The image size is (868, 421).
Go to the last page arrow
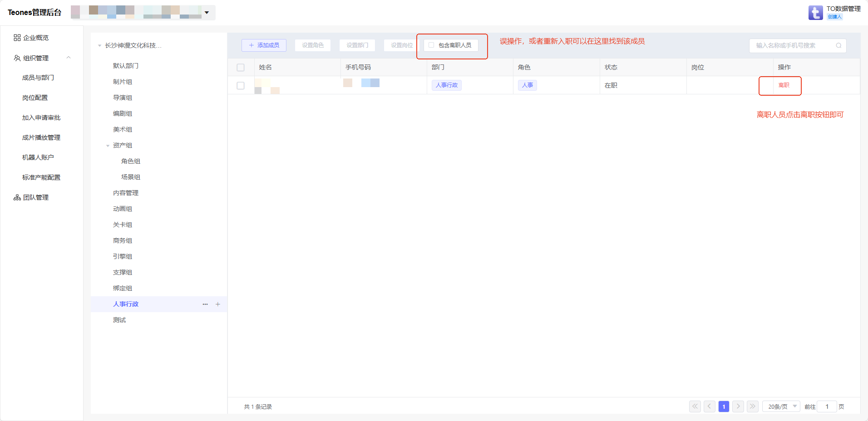pos(753,406)
